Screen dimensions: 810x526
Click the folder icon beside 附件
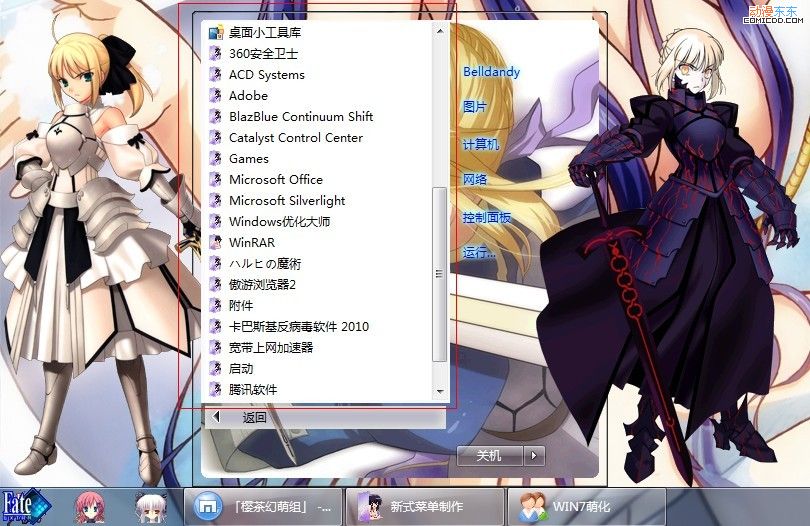[215, 305]
